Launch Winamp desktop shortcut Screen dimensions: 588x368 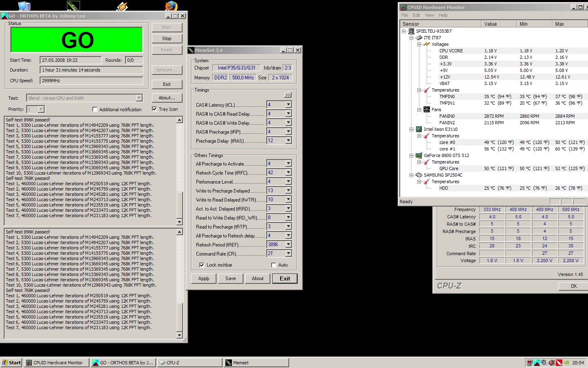pyautogui.click(x=122, y=6)
